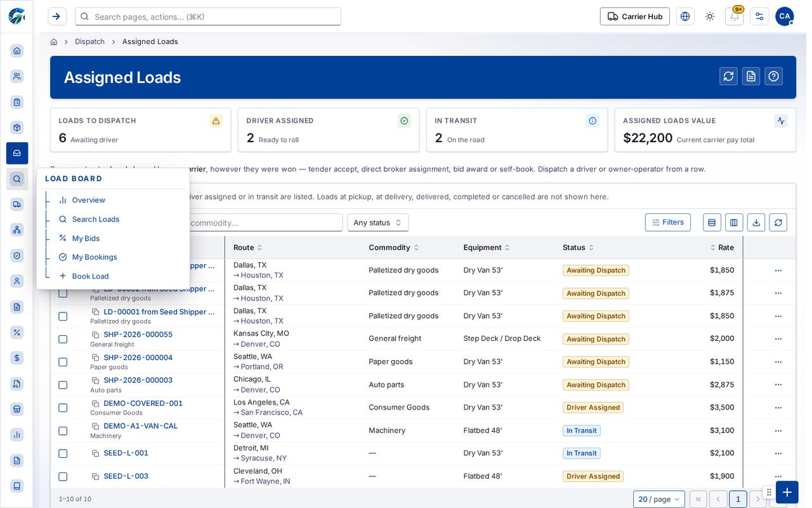Toggle row density icon above the table
812x508 pixels.
point(712,222)
